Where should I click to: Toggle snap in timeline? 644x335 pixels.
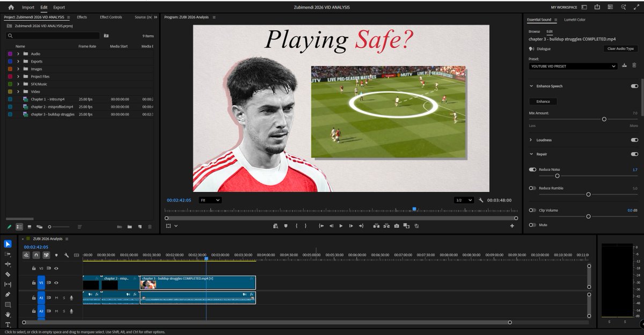36,255
